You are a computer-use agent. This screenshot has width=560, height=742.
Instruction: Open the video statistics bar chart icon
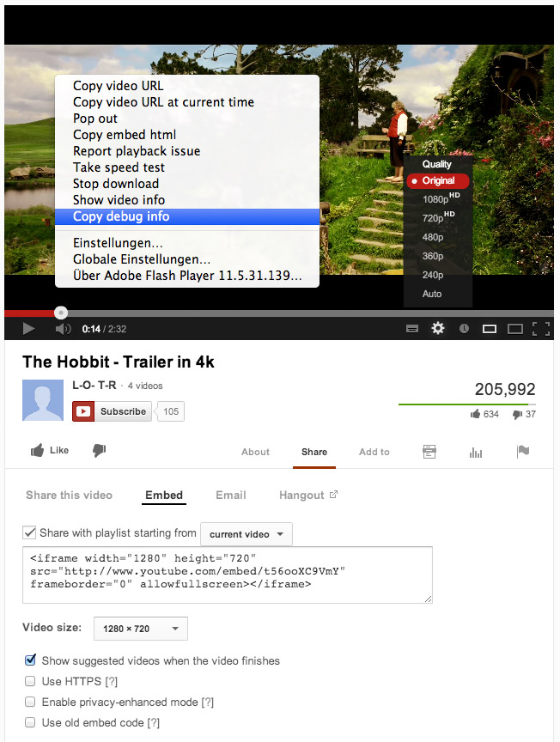pyautogui.click(x=476, y=453)
